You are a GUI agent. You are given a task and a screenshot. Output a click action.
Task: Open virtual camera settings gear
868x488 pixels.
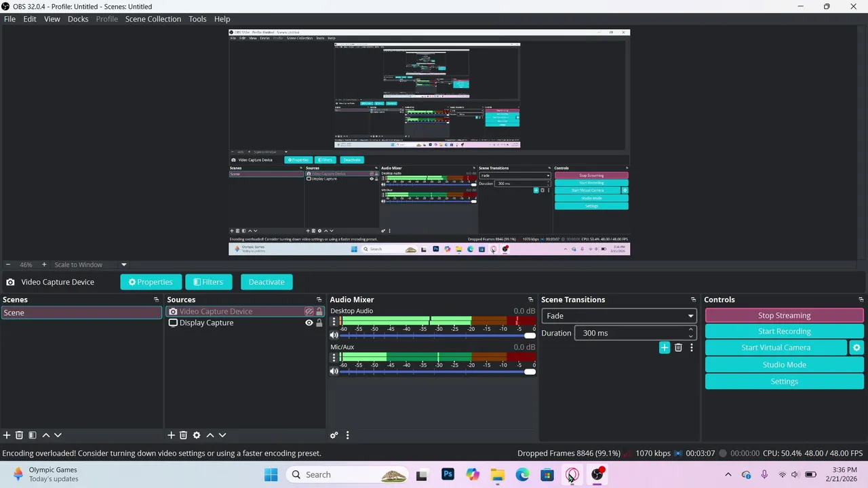click(856, 348)
